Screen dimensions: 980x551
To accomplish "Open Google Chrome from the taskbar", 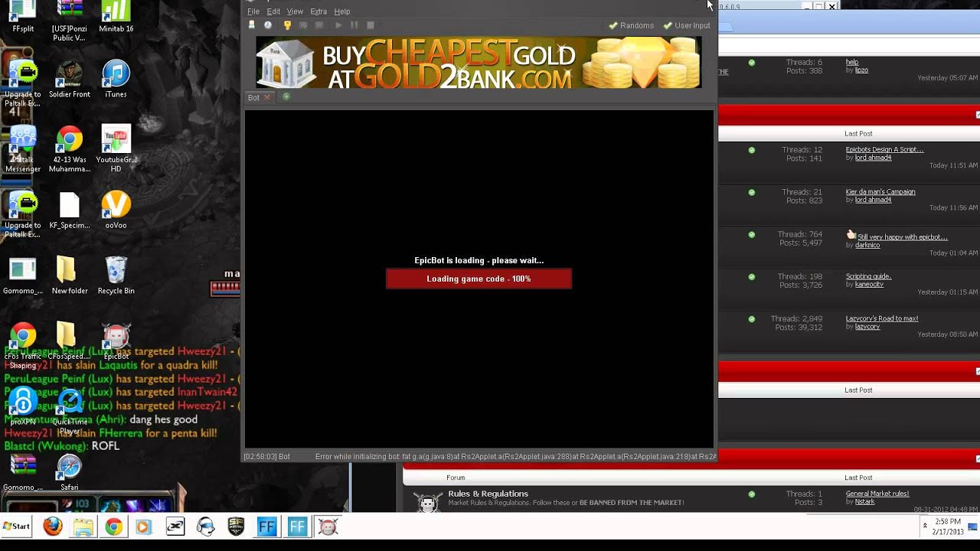I will [x=114, y=527].
